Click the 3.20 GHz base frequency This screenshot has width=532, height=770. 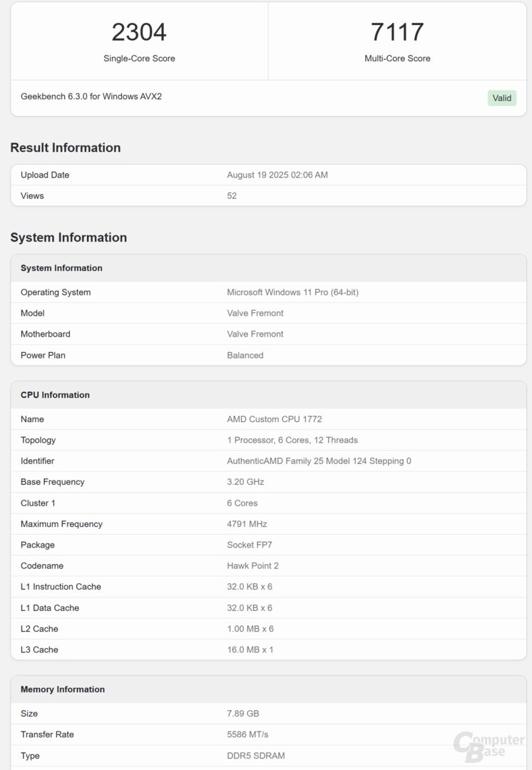[x=245, y=482]
